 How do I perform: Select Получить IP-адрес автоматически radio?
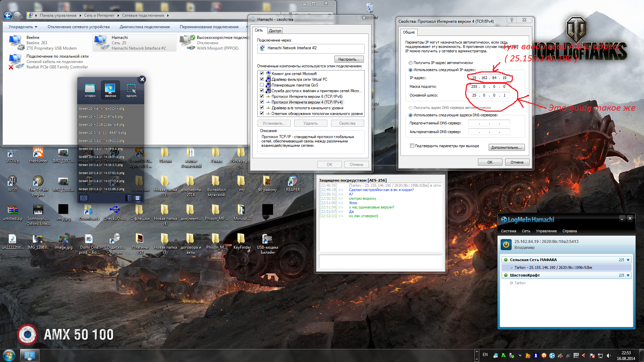click(411, 63)
